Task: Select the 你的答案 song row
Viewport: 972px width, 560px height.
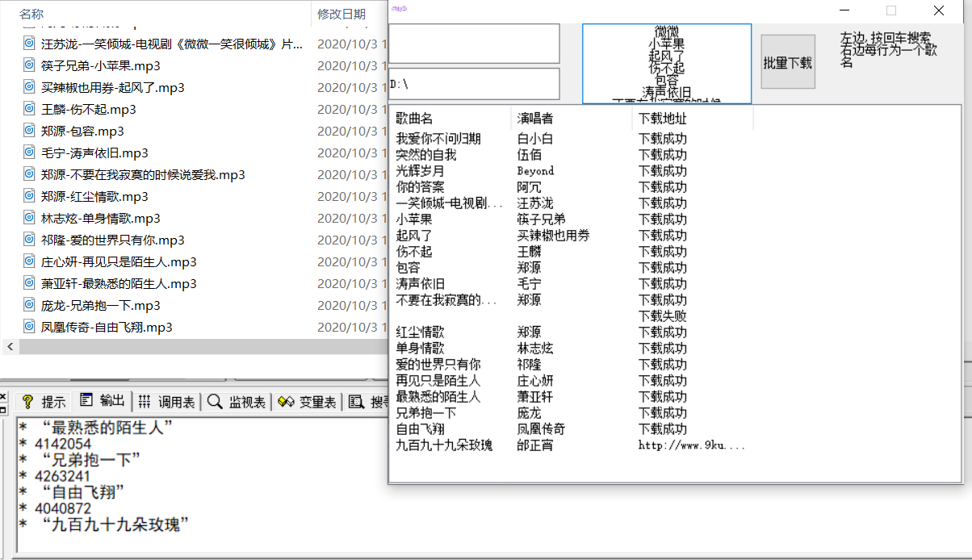Action: pyautogui.click(x=420, y=187)
